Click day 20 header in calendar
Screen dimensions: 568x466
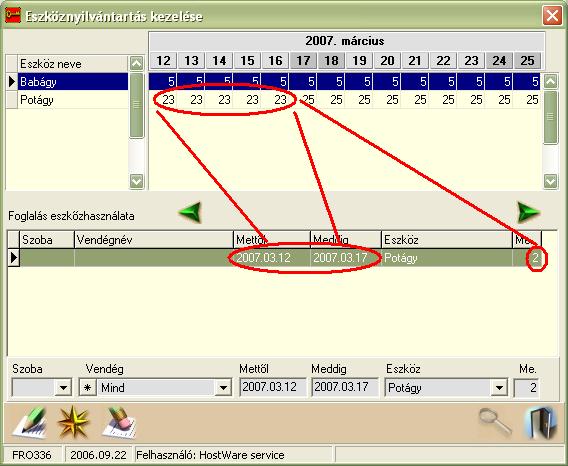tap(388, 61)
